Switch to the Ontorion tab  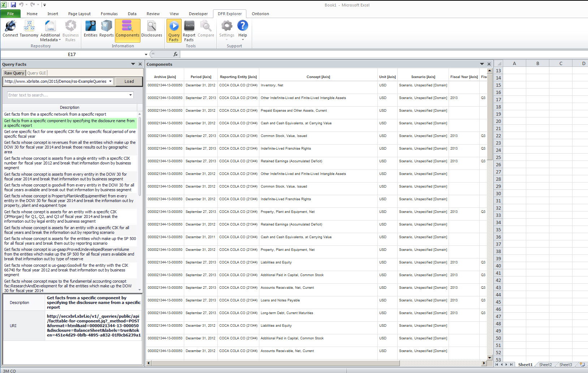pos(260,14)
